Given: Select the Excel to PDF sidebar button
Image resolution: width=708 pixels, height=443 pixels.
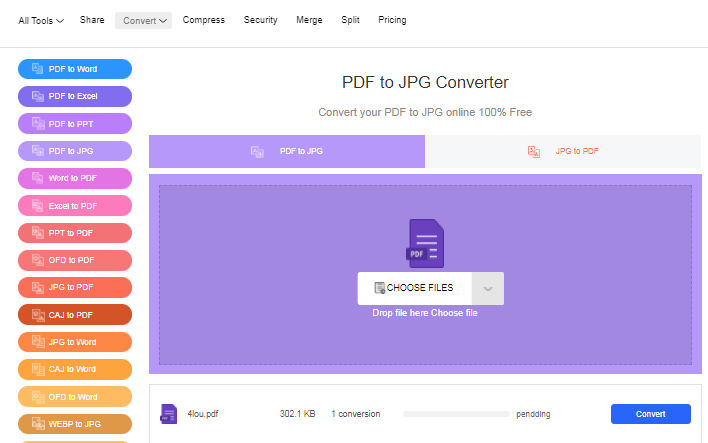Looking at the screenshot, I should tap(75, 205).
